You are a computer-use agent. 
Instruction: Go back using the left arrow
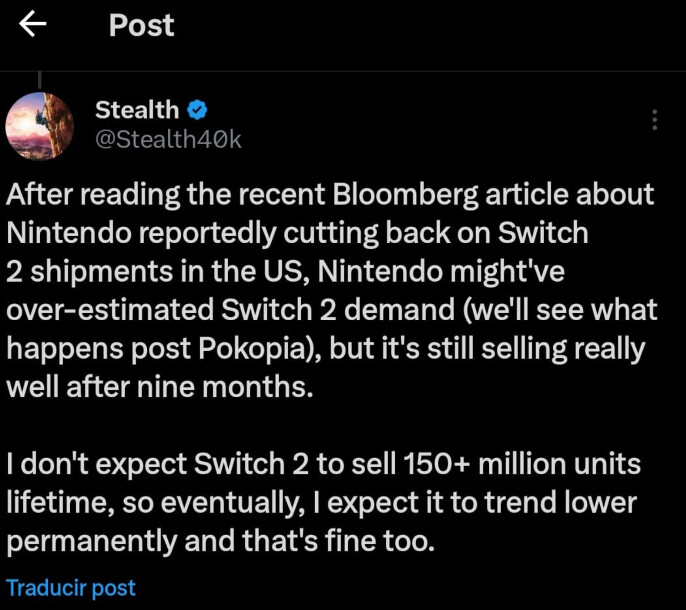click(34, 25)
